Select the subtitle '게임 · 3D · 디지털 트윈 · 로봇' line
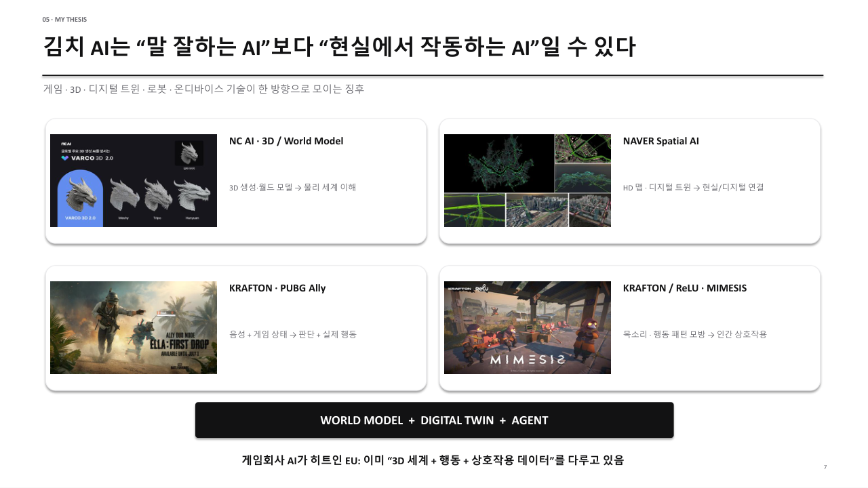The height and width of the screenshot is (488, 868). (x=203, y=89)
